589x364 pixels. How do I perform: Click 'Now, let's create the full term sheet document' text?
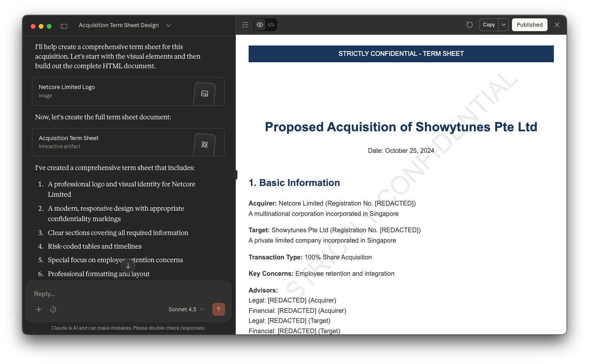click(103, 117)
